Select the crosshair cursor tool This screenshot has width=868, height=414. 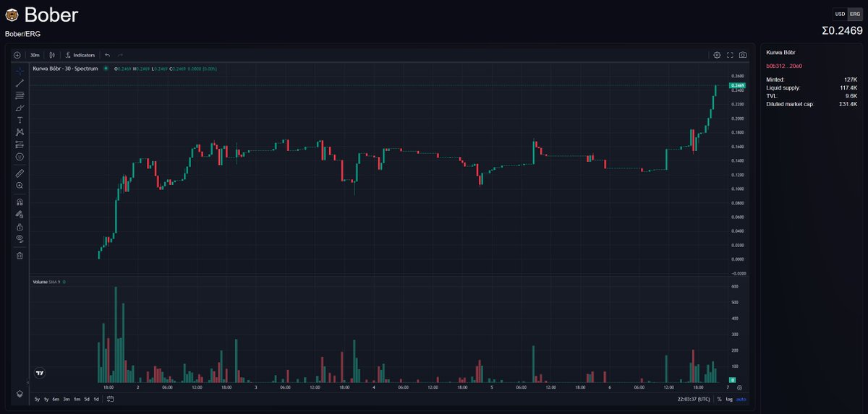click(x=20, y=70)
